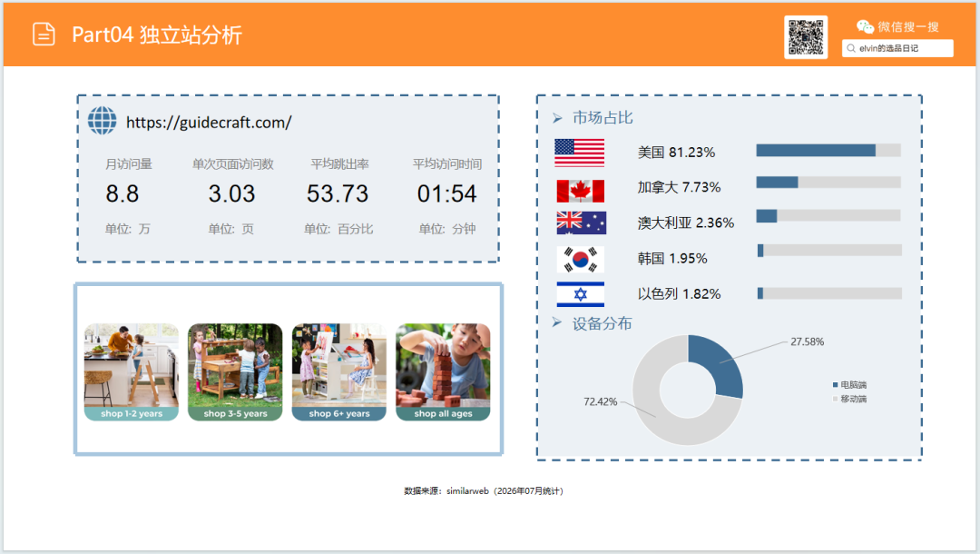Click the globe icon next to the URL
Image resolution: width=980 pixels, height=554 pixels.
pyautogui.click(x=102, y=121)
